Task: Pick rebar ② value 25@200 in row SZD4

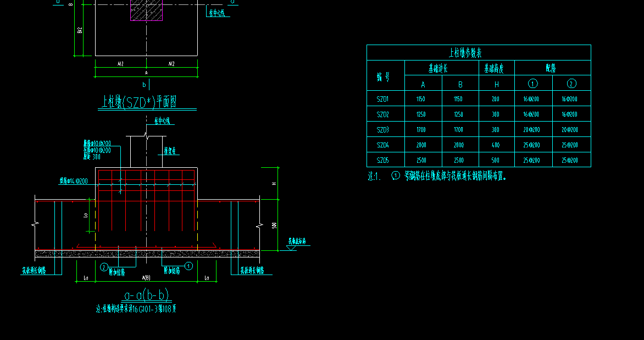Action: coord(570,145)
